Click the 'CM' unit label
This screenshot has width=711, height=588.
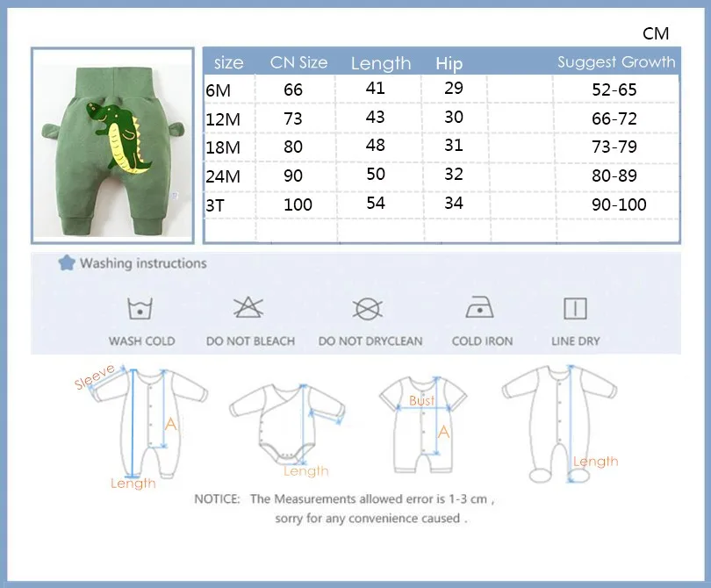click(656, 33)
